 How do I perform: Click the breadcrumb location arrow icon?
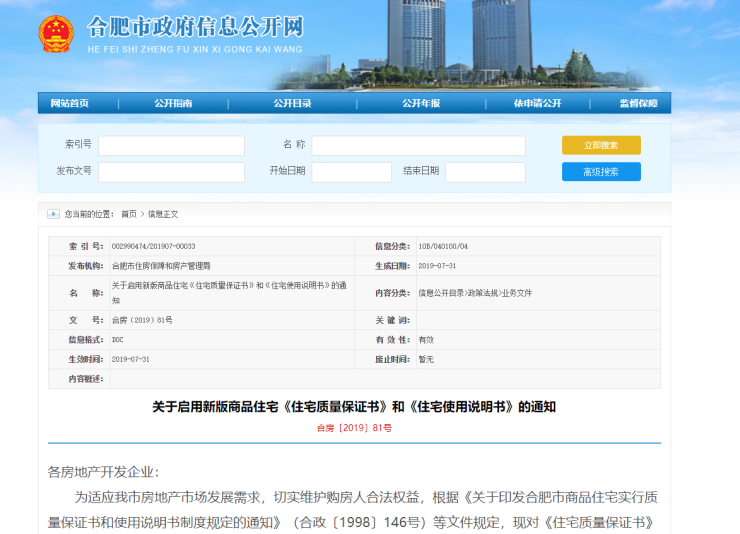click(x=53, y=214)
